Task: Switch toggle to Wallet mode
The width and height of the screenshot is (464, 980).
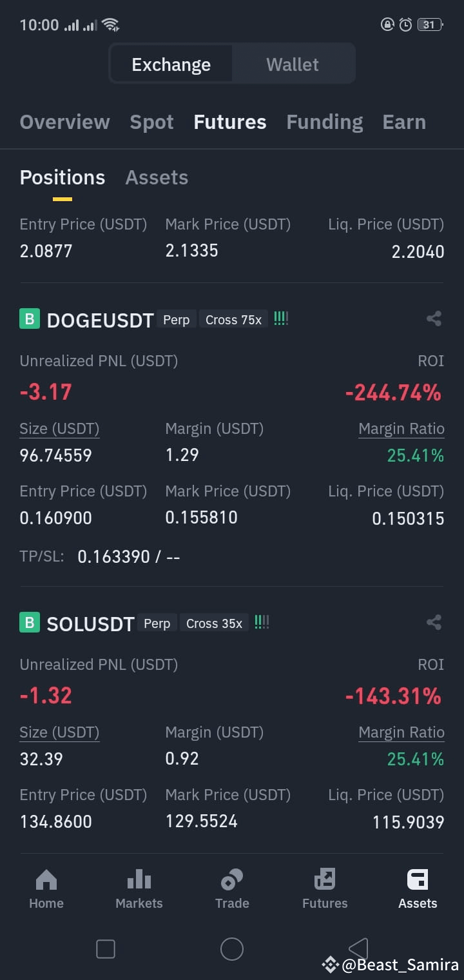Action: (293, 64)
